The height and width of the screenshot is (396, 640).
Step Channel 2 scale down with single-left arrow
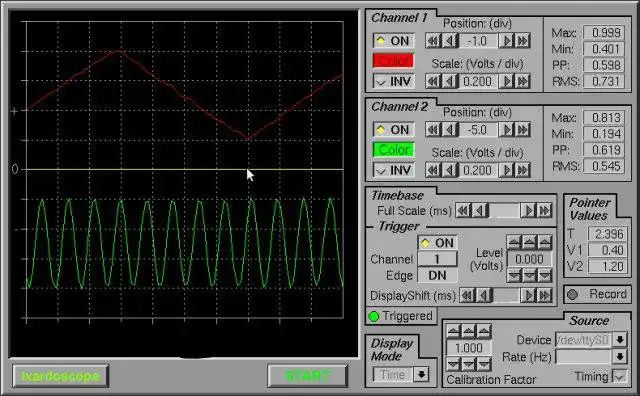(x=450, y=170)
